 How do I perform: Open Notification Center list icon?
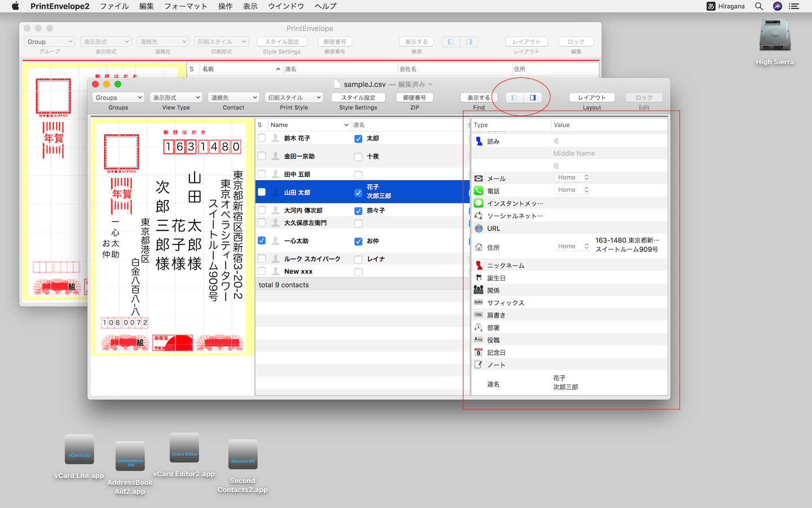coord(794,6)
